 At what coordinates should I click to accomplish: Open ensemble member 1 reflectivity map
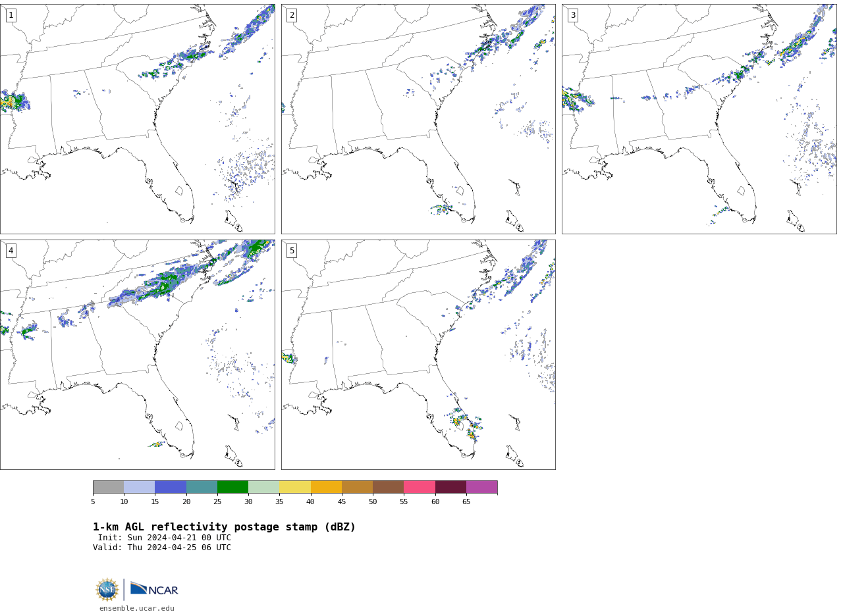pos(138,119)
